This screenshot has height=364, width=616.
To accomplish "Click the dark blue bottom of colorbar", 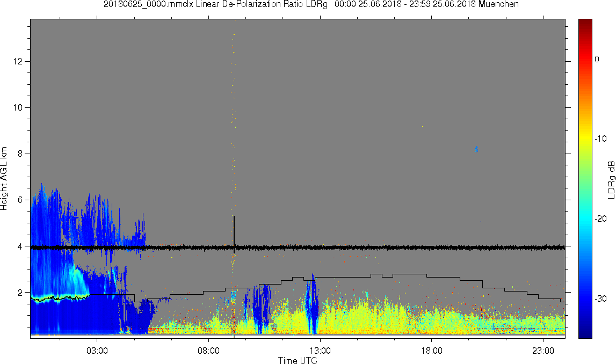I will (x=585, y=333).
